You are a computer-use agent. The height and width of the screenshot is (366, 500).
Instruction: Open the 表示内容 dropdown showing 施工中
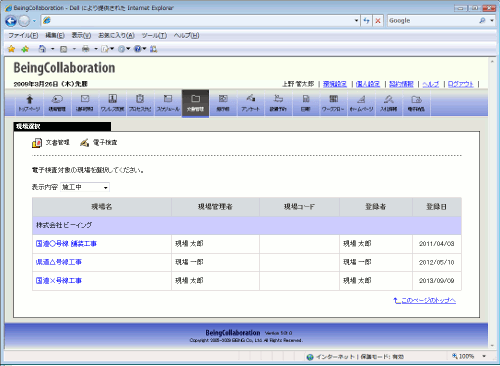click(x=85, y=187)
